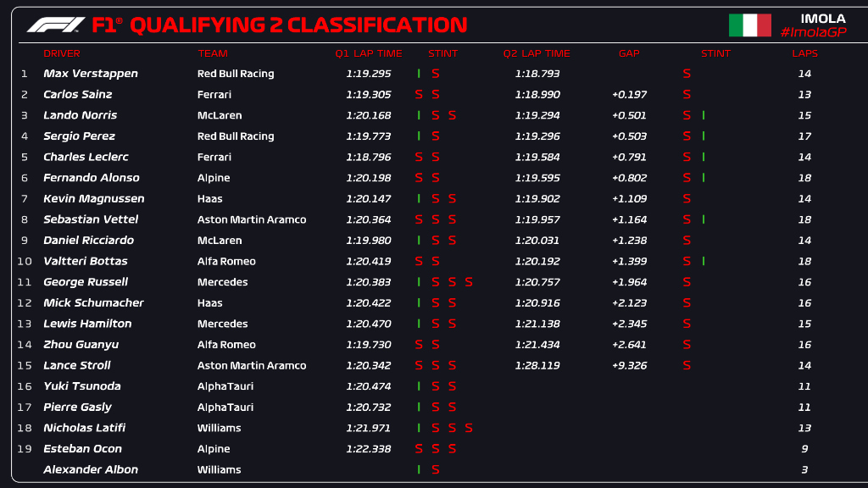
Task: Click Carlos Sainz's +0.197 gap value
Action: pos(629,95)
